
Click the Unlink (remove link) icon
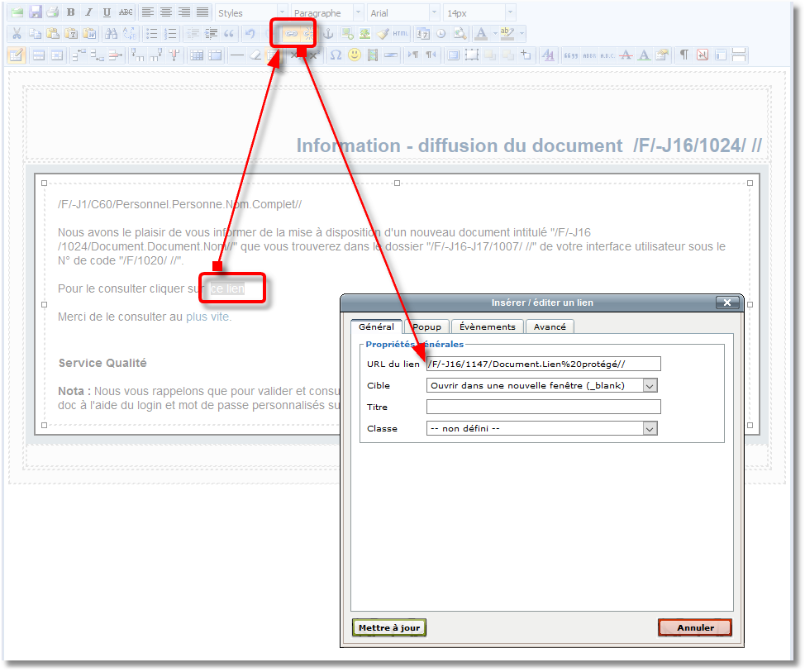(x=308, y=33)
